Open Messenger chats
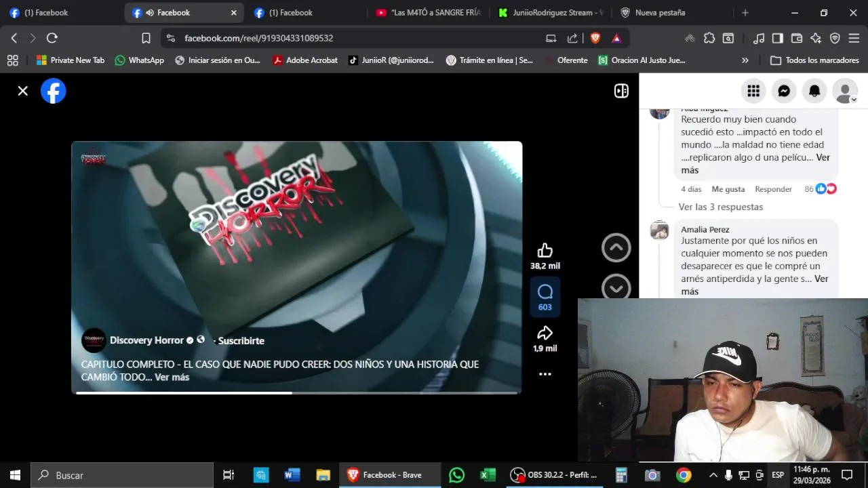Viewport: 868px width, 488px height. click(x=784, y=91)
